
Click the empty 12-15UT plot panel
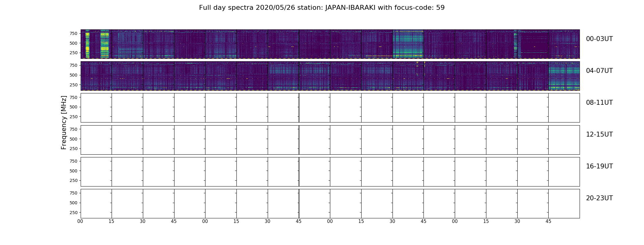(330, 140)
